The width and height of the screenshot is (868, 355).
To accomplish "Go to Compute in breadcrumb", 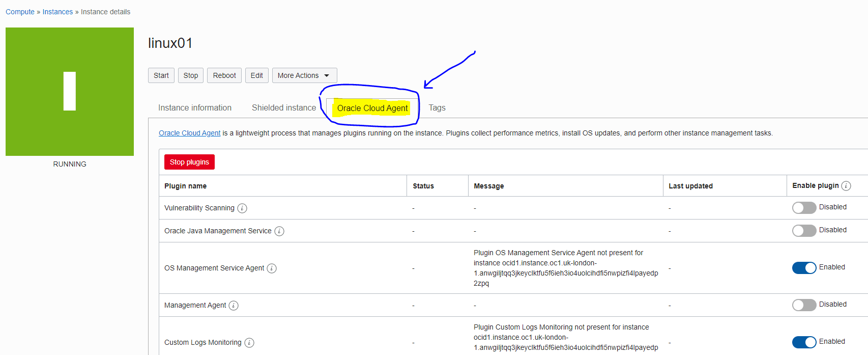I will tap(20, 12).
